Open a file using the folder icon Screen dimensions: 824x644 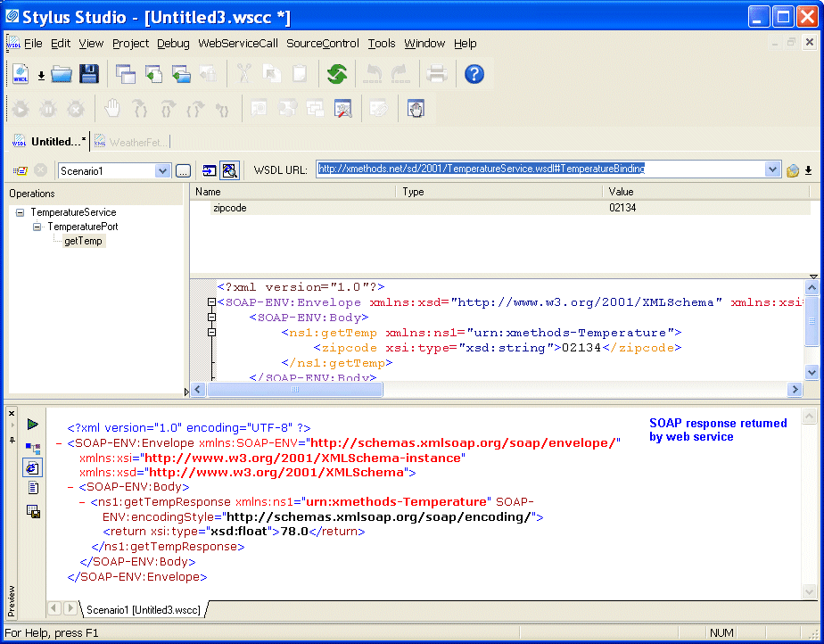click(62, 74)
